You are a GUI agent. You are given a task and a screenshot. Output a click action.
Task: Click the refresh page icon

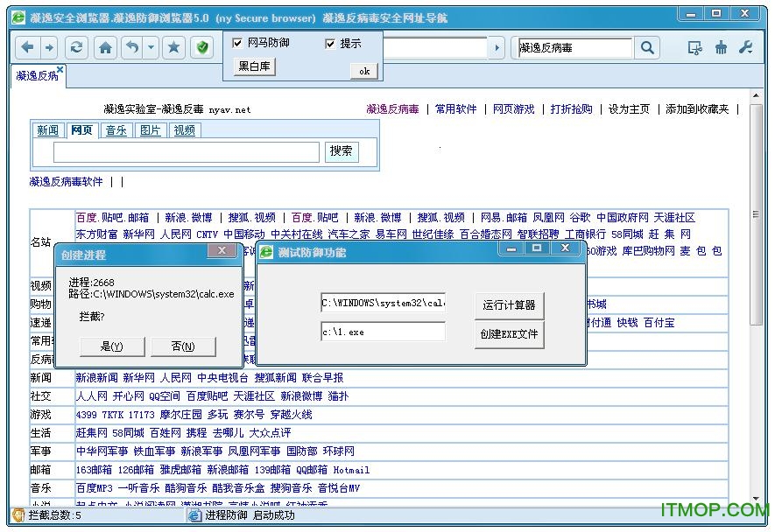pos(77,48)
